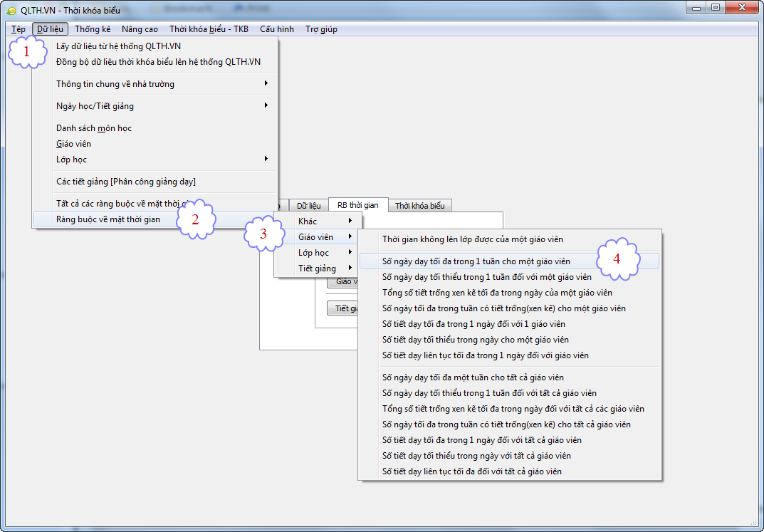Open the Cấu hình menu

pyautogui.click(x=277, y=29)
